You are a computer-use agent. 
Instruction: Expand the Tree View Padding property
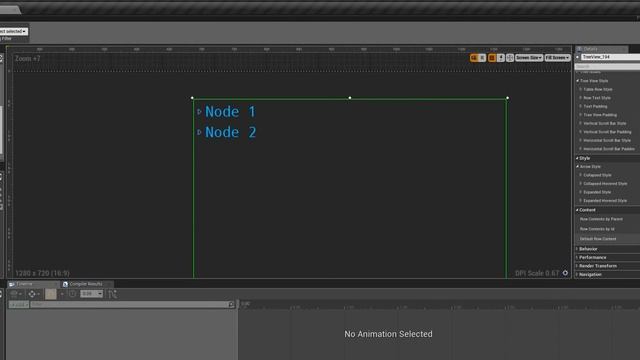[x=580, y=115]
